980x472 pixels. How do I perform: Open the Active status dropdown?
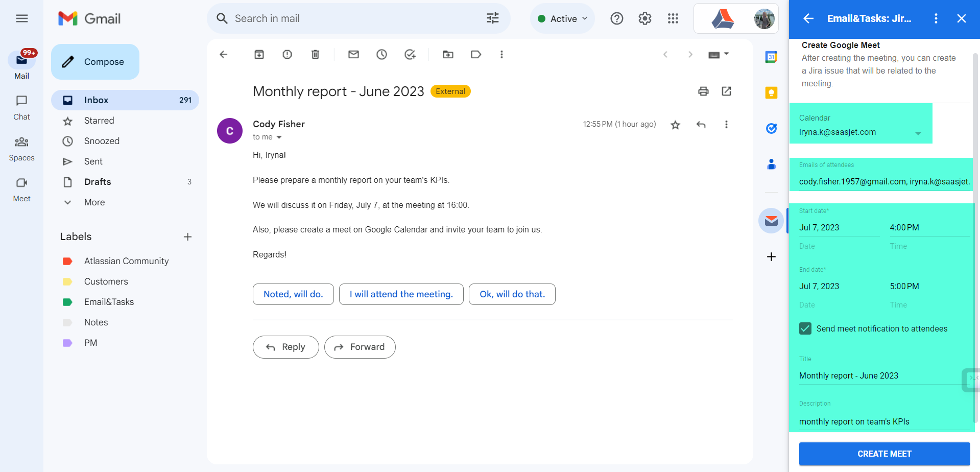click(562, 18)
